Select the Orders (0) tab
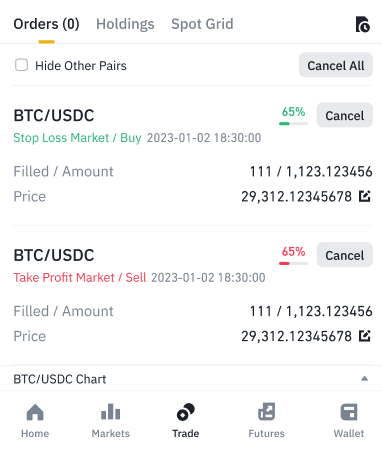The image size is (382, 460). pos(46,24)
